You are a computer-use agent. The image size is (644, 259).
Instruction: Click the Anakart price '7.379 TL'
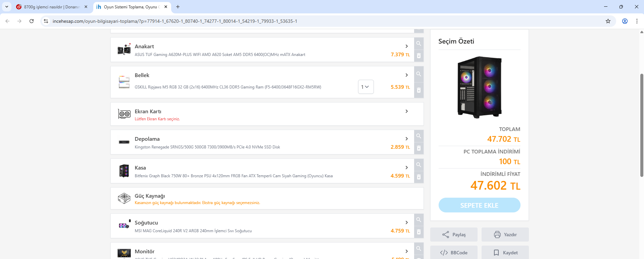(x=400, y=55)
